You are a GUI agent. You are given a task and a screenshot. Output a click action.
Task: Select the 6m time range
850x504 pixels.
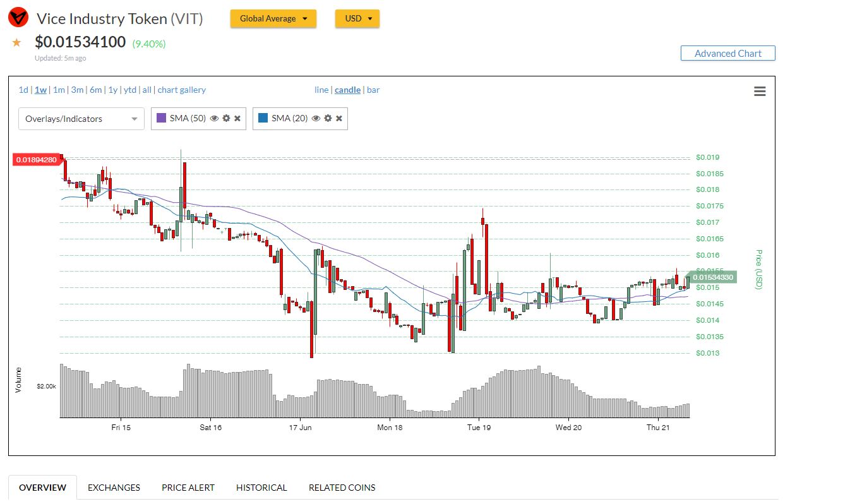pyautogui.click(x=95, y=90)
